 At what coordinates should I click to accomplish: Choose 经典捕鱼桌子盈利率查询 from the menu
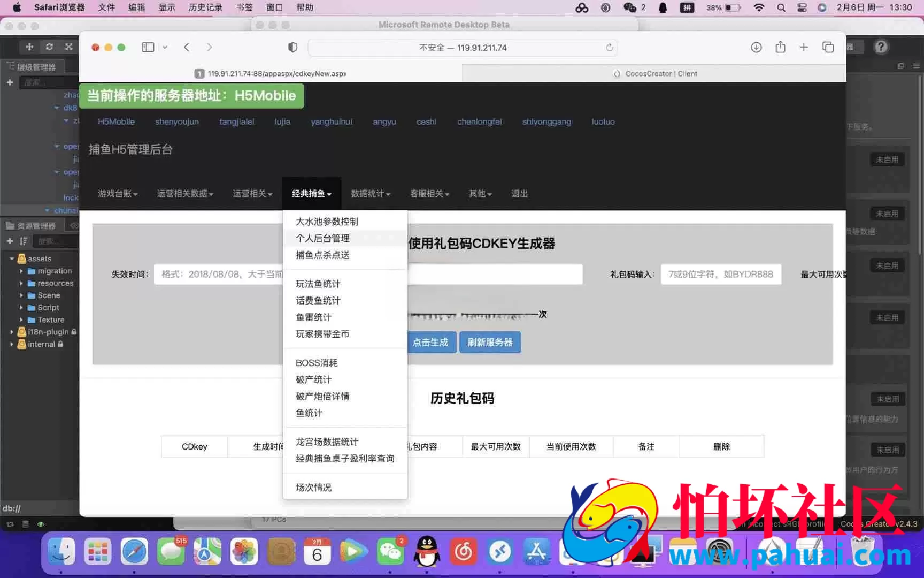pyautogui.click(x=345, y=459)
